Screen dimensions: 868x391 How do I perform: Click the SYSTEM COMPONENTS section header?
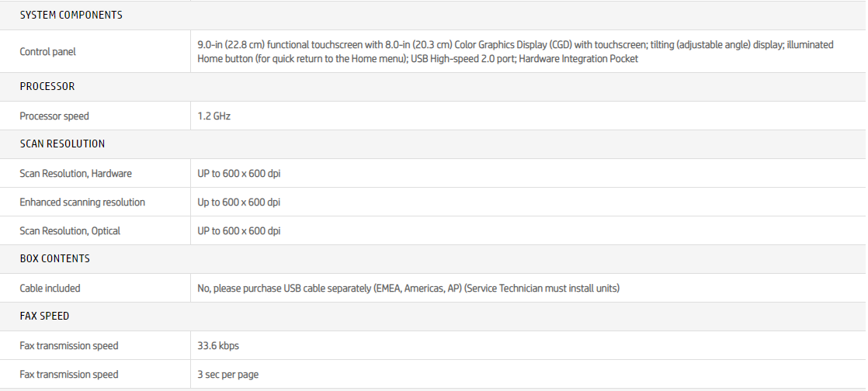pyautogui.click(x=71, y=15)
